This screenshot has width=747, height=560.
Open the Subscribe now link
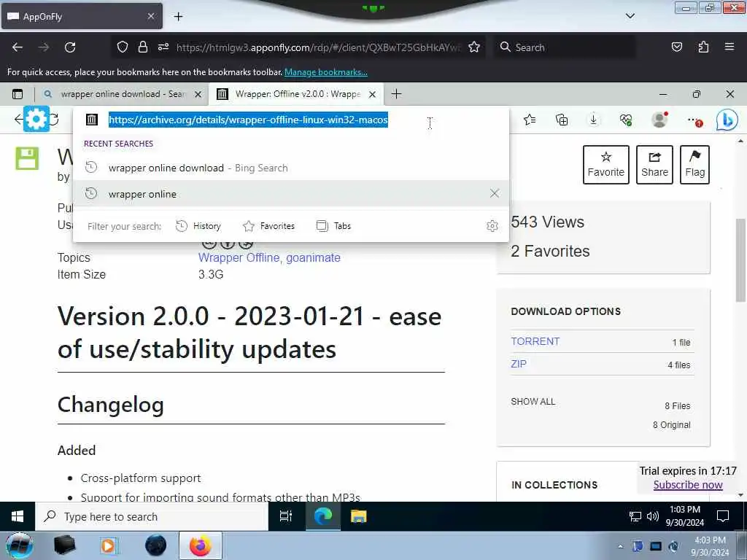[688, 485]
